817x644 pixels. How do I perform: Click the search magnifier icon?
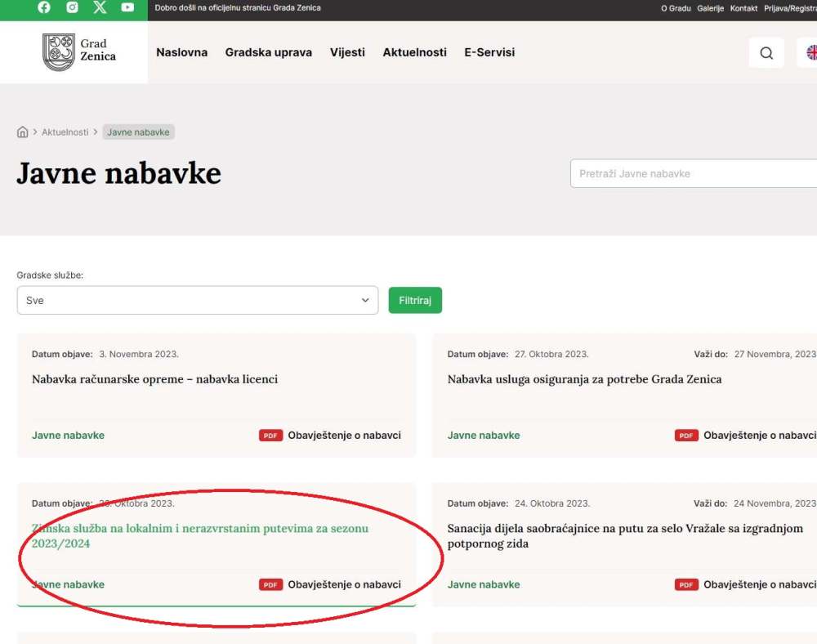(x=766, y=53)
